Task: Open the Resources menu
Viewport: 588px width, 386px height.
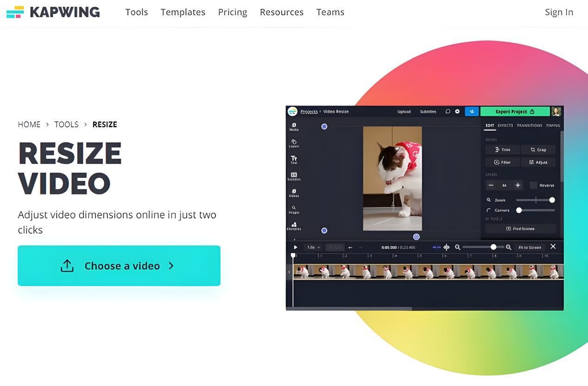Action: (282, 12)
